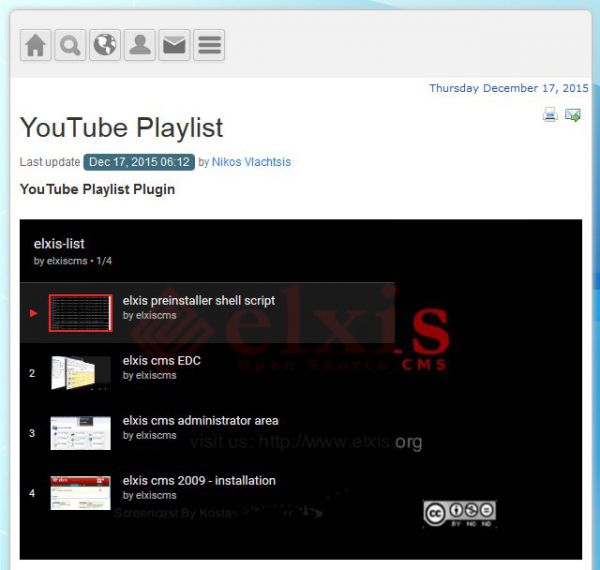Viewport: 600px width, 570px height.
Task: Open the hamburger menu icon
Action: 209,45
